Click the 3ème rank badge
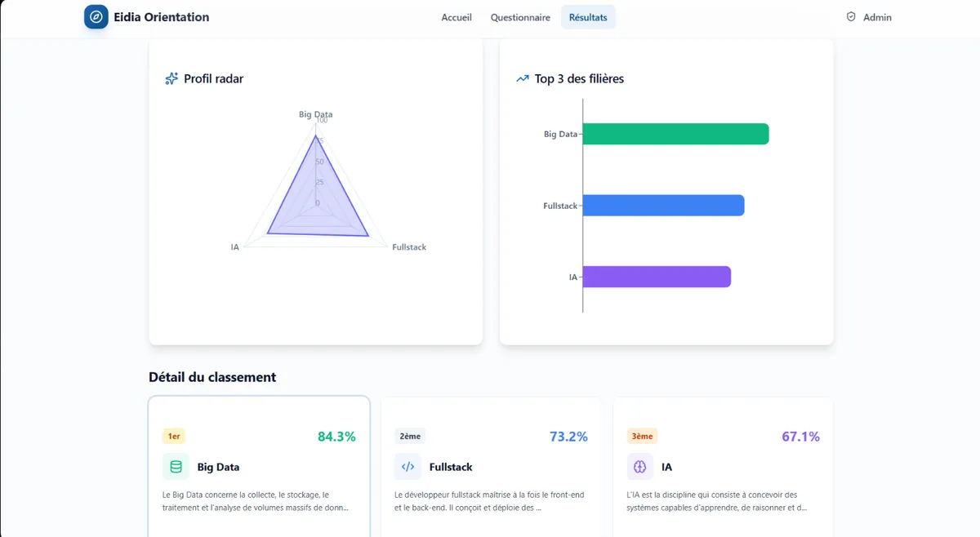The image size is (980, 537). (642, 437)
